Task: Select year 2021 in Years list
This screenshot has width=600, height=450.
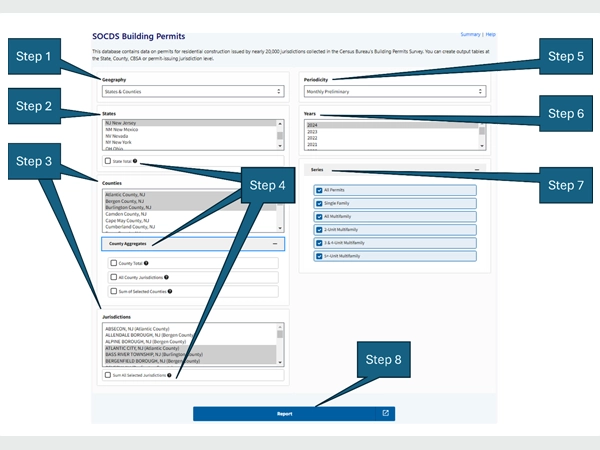Action: pos(392,145)
